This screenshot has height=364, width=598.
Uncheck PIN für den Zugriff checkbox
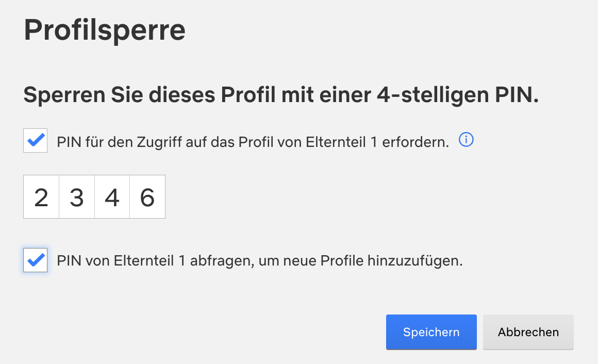(x=36, y=140)
